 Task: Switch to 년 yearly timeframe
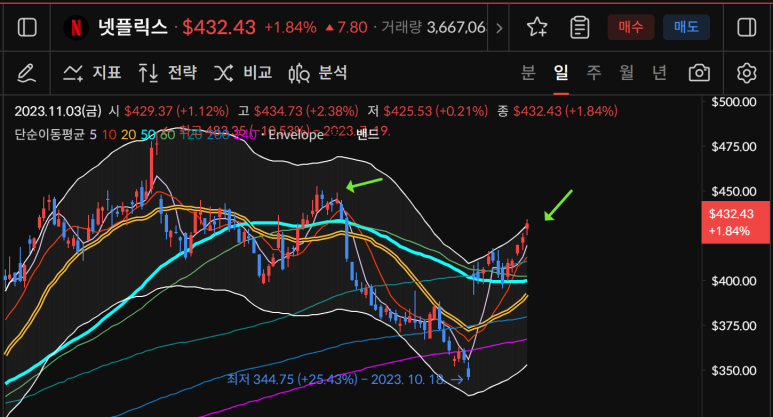[660, 73]
